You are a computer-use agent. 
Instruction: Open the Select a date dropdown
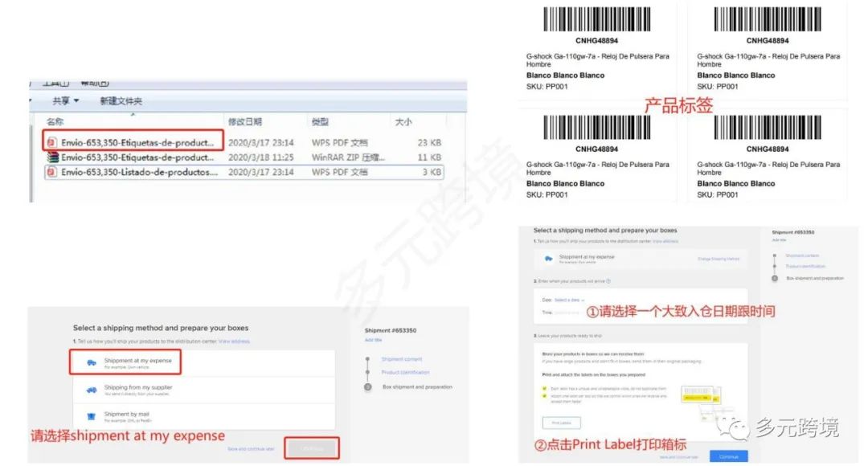coord(570,300)
